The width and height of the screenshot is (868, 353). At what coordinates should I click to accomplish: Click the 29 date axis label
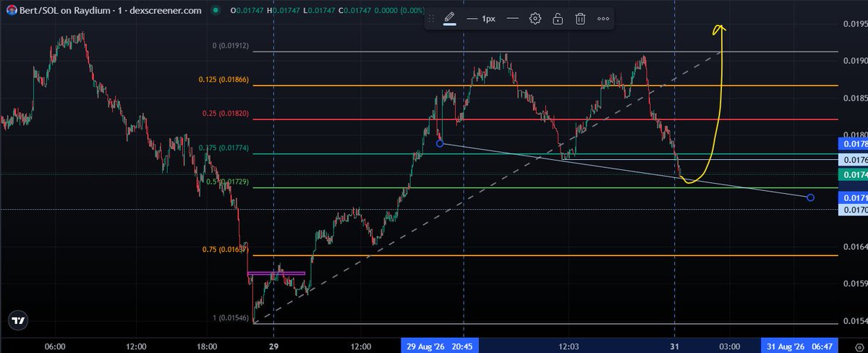(x=273, y=346)
